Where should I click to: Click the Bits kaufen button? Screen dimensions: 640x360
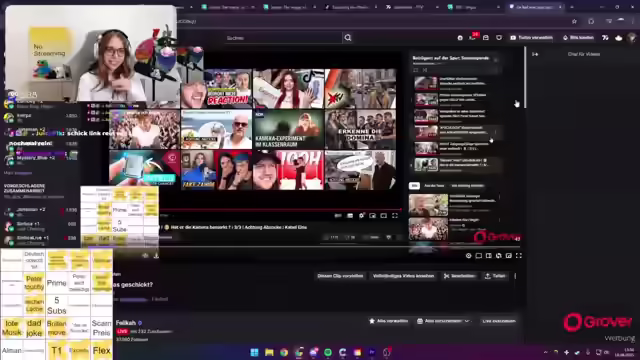pos(578,38)
